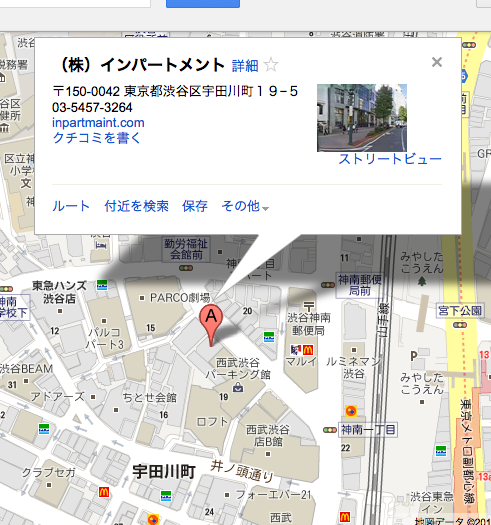Open the street view photo thumbnail
Viewport: 491px width, 525px height.
(x=362, y=118)
